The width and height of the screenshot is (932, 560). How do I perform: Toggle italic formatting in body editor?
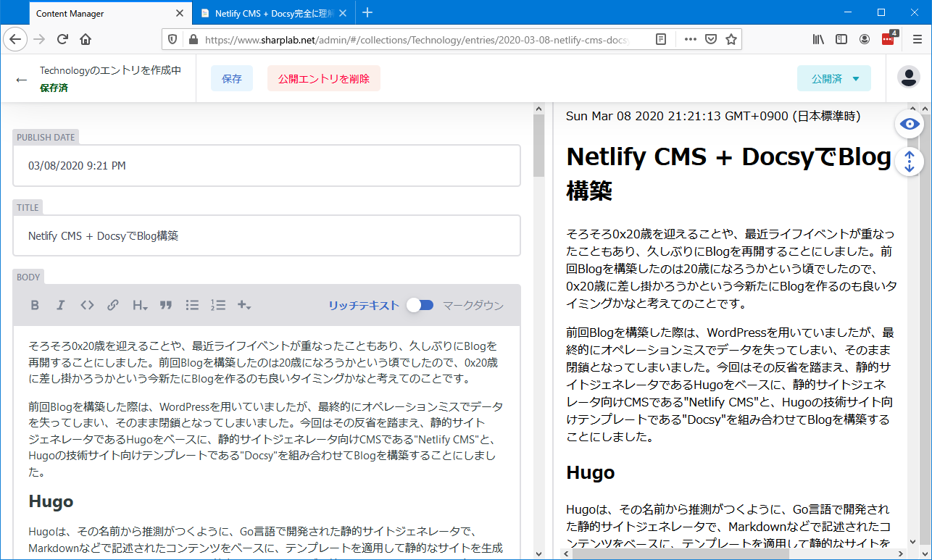pyautogui.click(x=61, y=305)
